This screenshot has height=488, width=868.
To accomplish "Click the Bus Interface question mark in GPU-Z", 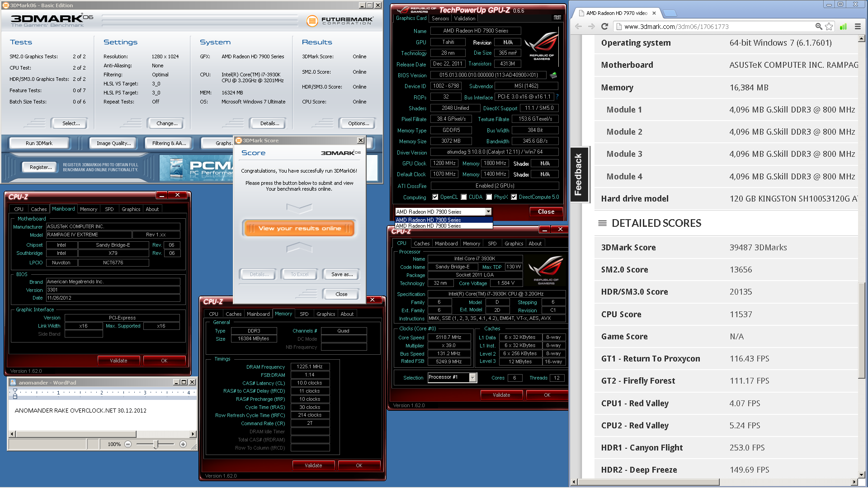I will coord(557,97).
